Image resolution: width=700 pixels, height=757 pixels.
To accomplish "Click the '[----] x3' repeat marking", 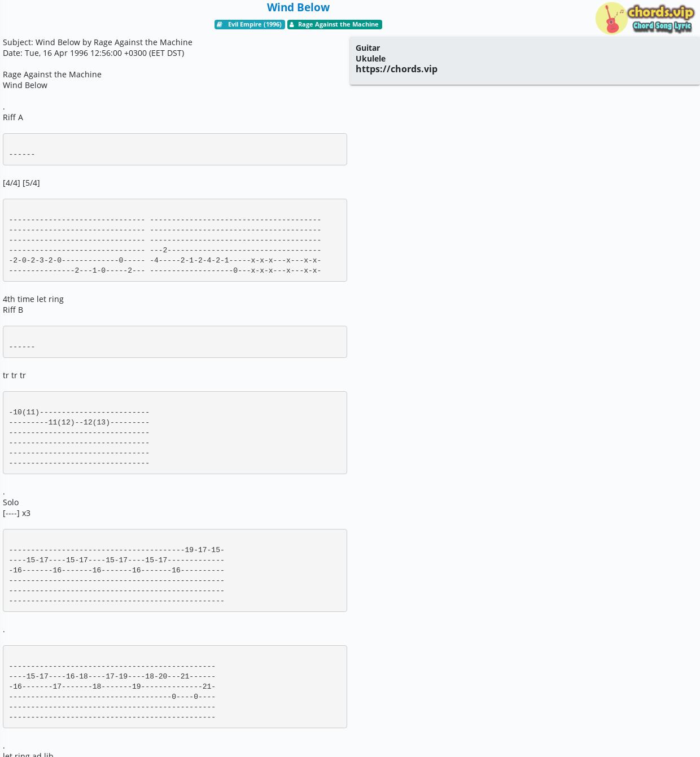I will coord(16,513).
